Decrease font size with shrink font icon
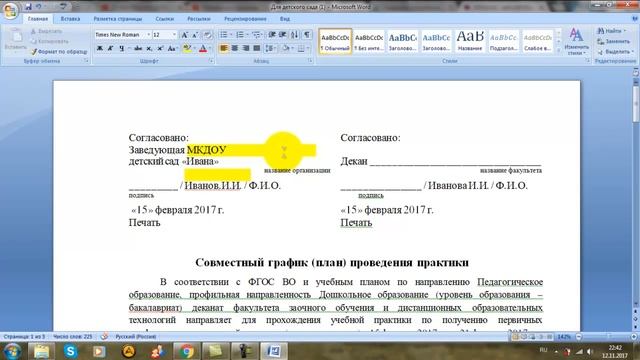 point(195,35)
